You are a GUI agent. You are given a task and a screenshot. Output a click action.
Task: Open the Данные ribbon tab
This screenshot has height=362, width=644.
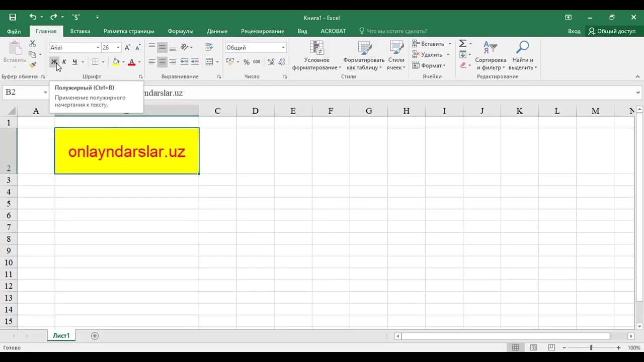(217, 31)
